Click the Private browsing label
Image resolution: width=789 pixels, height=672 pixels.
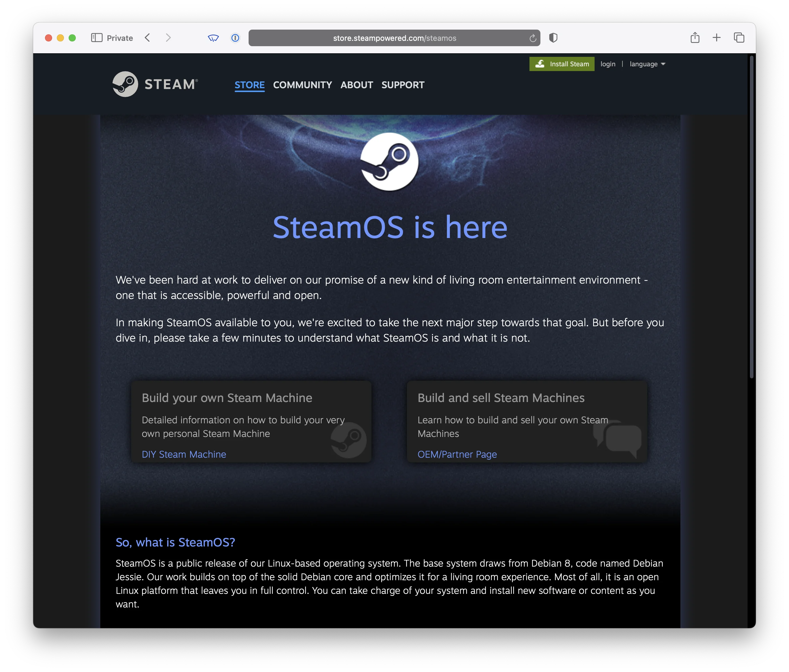coord(120,38)
